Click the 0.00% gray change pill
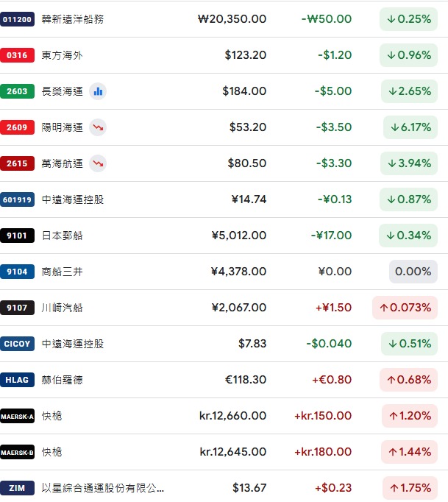This screenshot has width=448, height=502. pos(413,272)
